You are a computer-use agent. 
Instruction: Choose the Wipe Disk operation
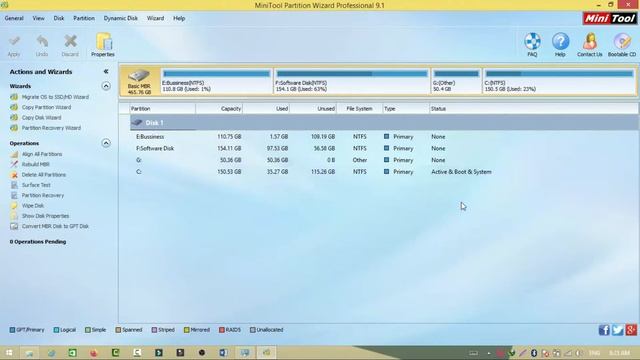coord(33,206)
